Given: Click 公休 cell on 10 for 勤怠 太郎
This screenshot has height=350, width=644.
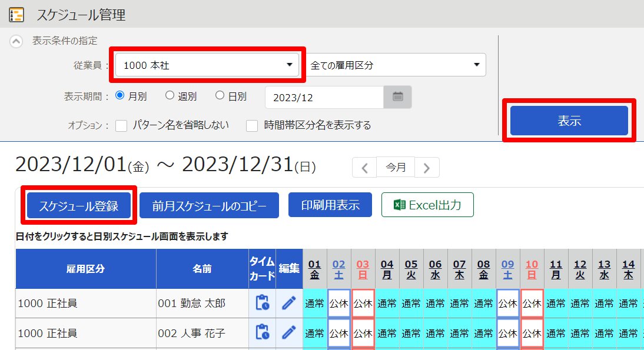Looking at the screenshot, I should 532,303.
